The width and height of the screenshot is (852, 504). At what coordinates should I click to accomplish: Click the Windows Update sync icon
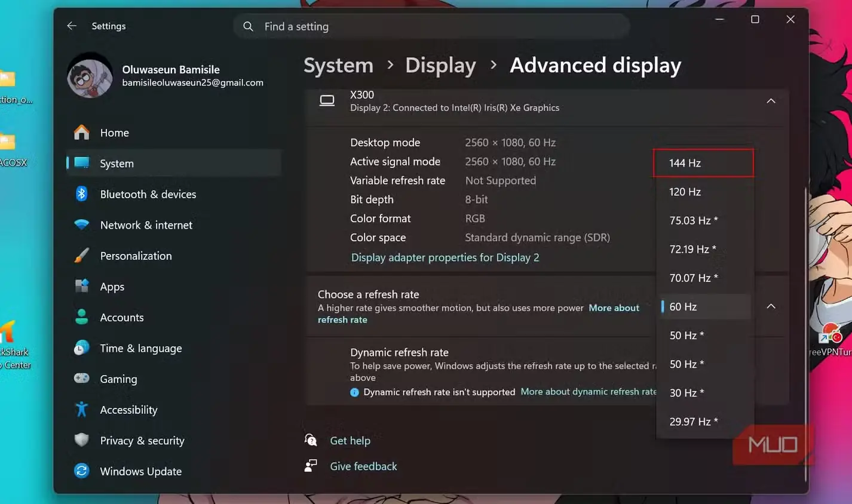point(82,471)
